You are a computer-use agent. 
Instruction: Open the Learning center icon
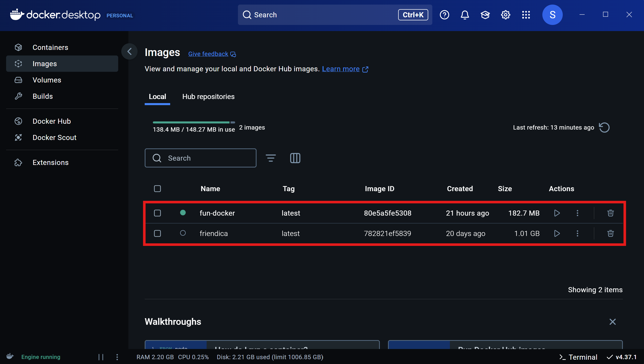point(485,15)
